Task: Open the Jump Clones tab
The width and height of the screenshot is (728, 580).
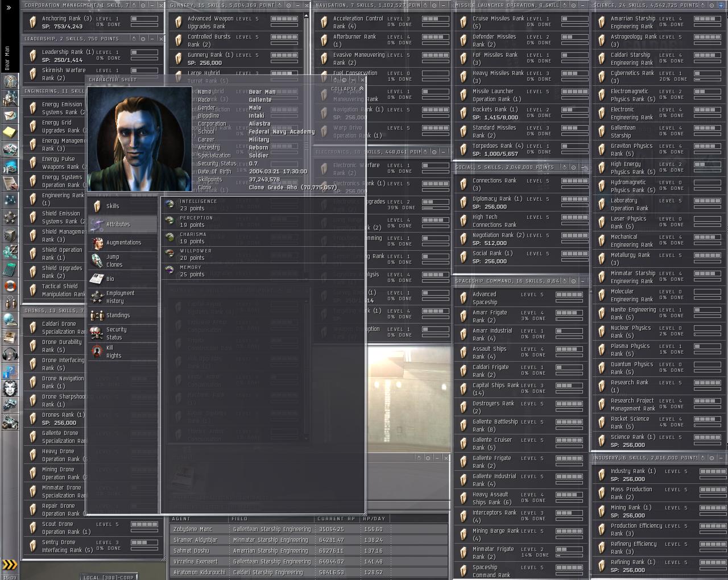Action: point(122,260)
